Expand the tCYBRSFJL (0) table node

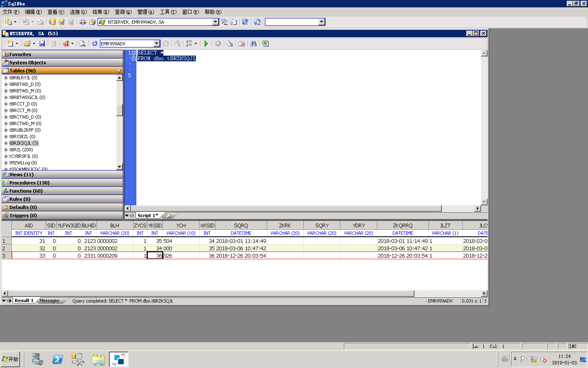[x=6, y=156]
